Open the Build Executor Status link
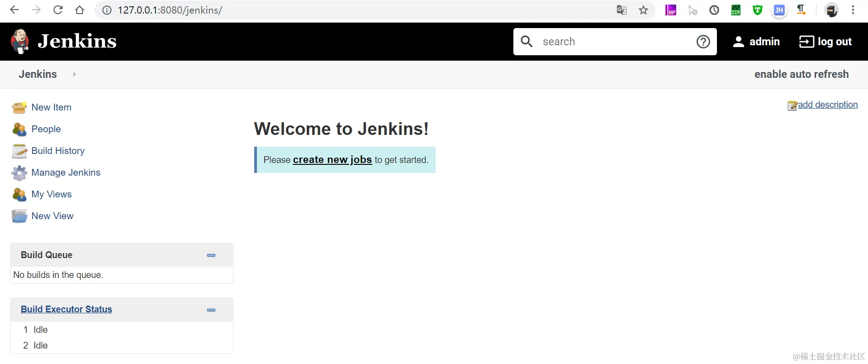 (66, 309)
